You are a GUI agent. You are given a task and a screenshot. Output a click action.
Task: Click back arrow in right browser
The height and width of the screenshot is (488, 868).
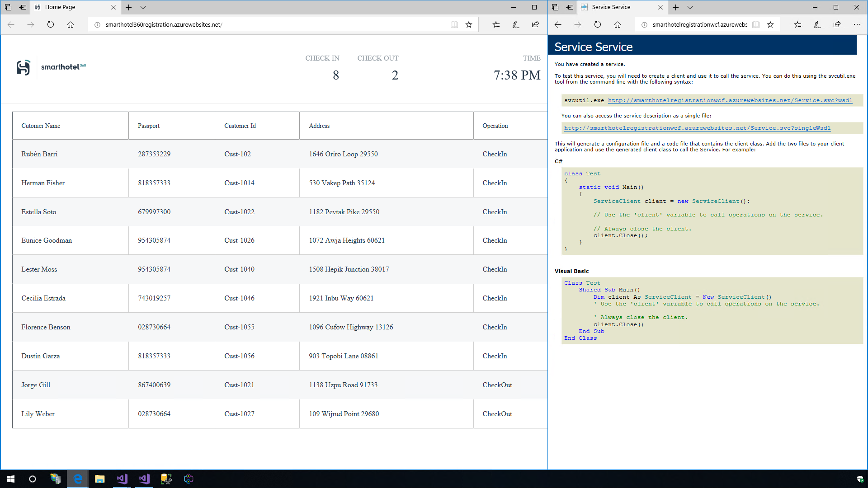pyautogui.click(x=558, y=25)
